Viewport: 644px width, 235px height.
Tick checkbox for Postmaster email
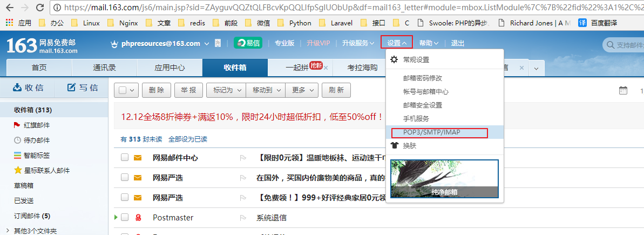125,218
